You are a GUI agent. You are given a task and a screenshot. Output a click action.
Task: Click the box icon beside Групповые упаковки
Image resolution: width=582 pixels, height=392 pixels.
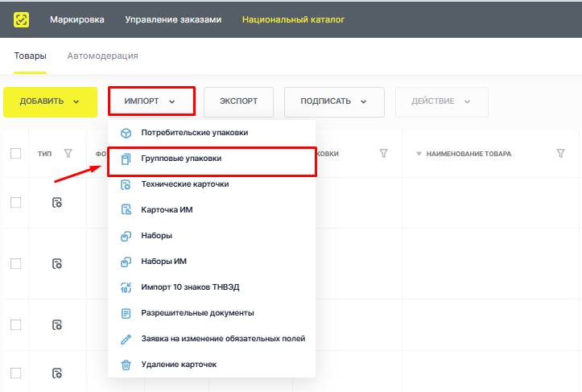tap(126, 159)
